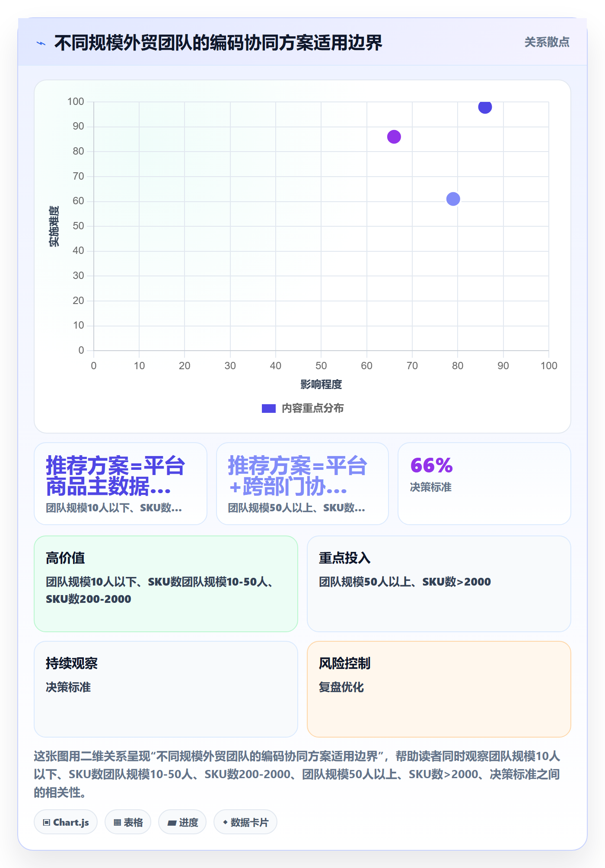Click the 内容重点分布 legend label
The image size is (605, 868).
(312, 409)
